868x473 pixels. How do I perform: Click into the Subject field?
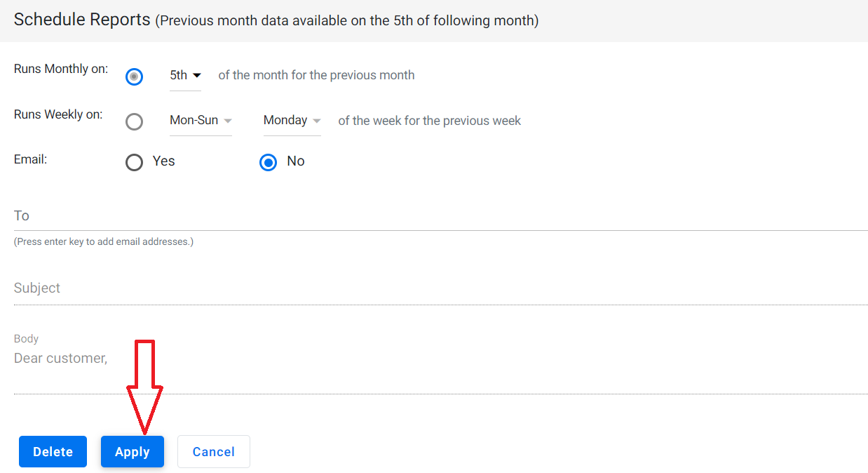pos(440,288)
